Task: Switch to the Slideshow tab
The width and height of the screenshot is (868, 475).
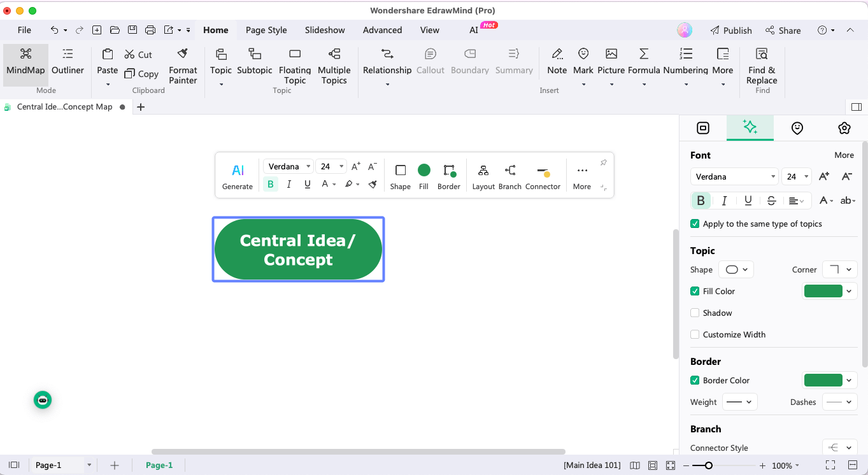Action: [325, 30]
